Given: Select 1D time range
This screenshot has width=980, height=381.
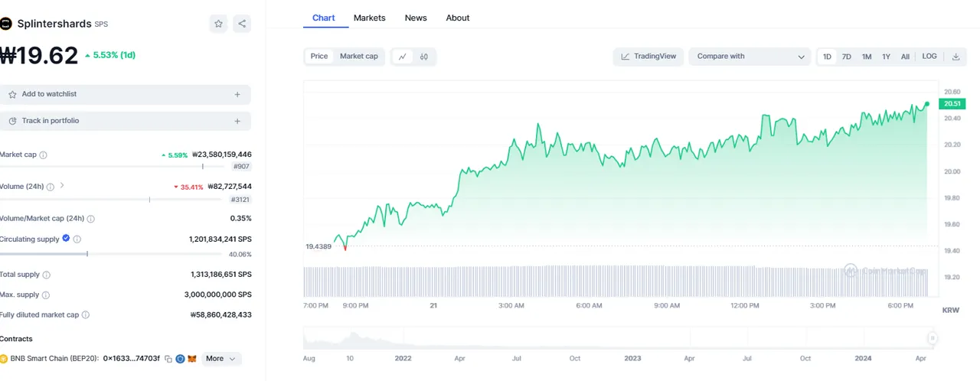Looking at the screenshot, I should pos(827,57).
